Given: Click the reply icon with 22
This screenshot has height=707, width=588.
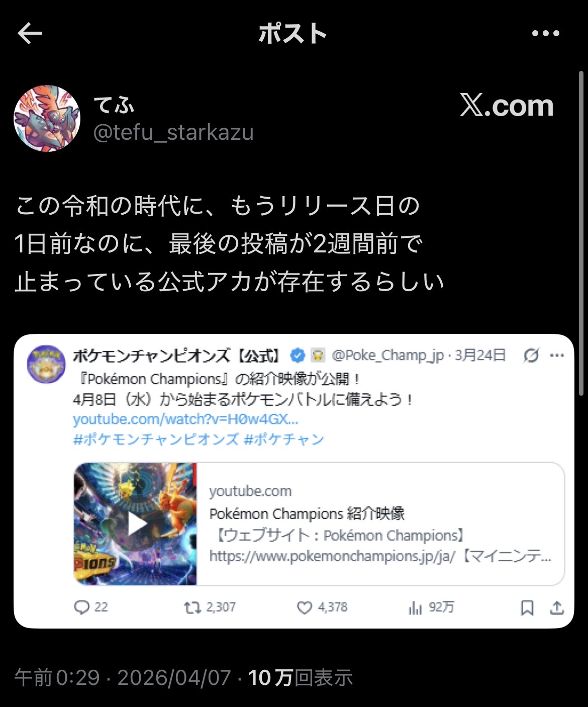Looking at the screenshot, I should [x=90, y=607].
